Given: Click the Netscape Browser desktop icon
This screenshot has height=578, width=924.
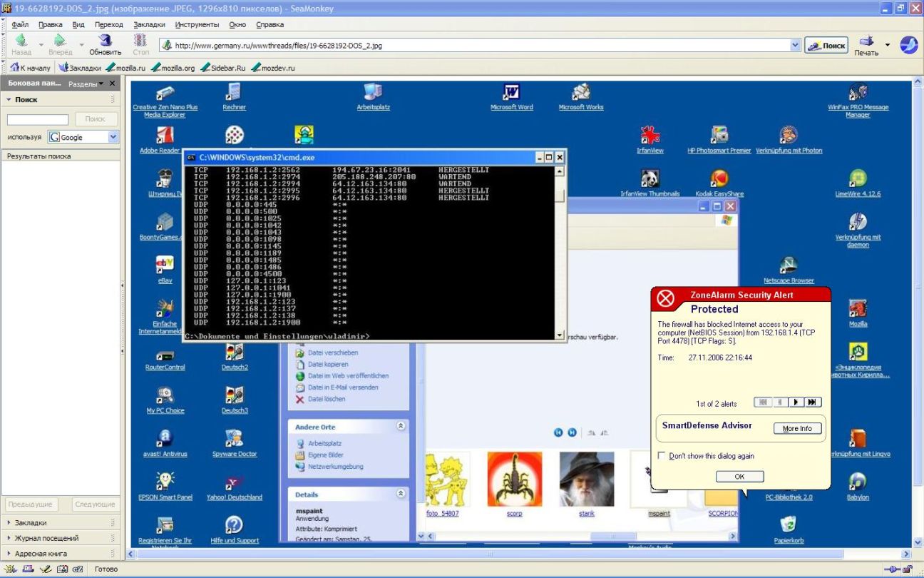Looking at the screenshot, I should tap(789, 270).
